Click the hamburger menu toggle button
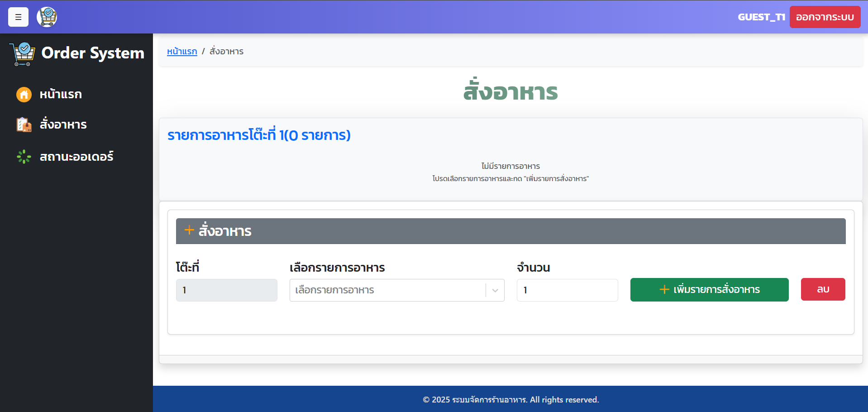 click(18, 17)
